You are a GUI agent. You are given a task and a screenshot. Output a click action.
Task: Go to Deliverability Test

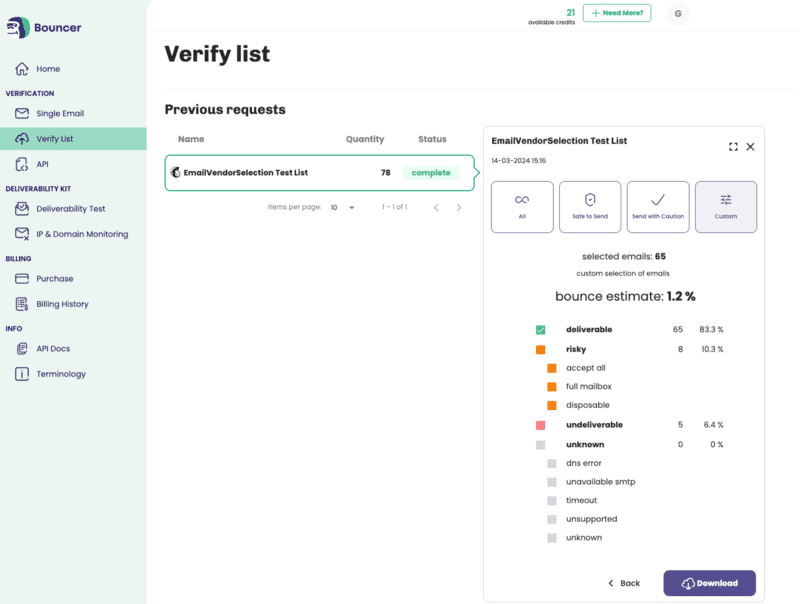click(70, 209)
